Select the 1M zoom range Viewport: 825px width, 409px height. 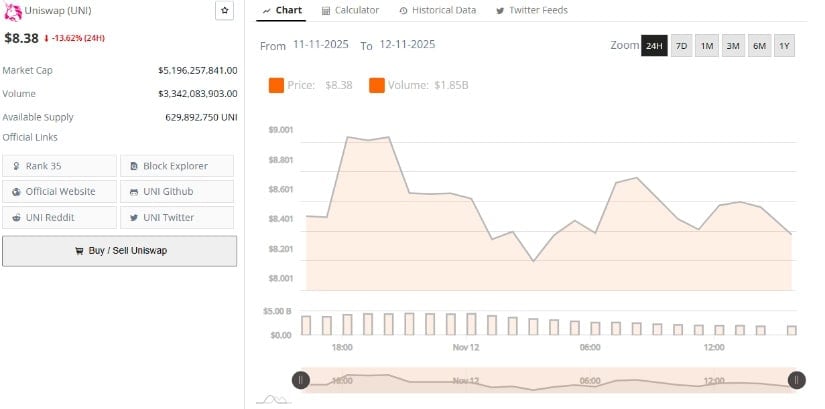pyautogui.click(x=707, y=46)
